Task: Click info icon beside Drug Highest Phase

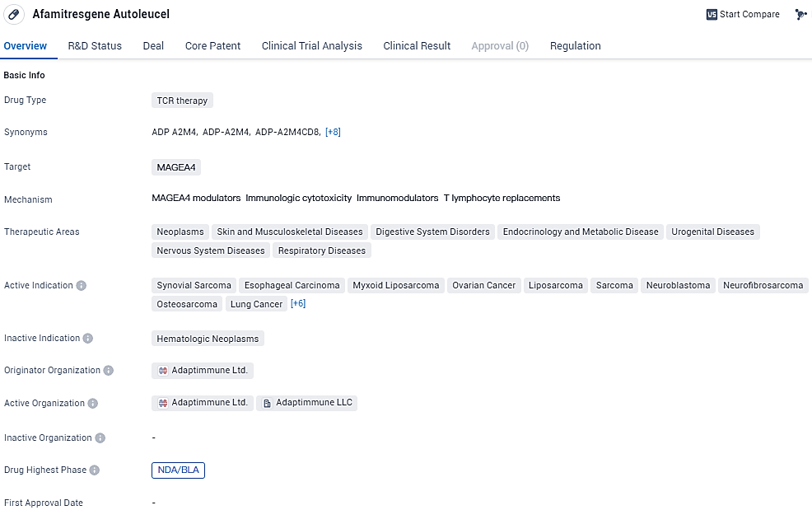Action: 95,470
